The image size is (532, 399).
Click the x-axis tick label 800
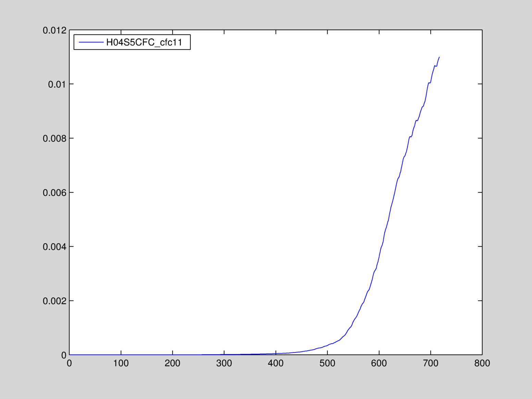(482, 363)
